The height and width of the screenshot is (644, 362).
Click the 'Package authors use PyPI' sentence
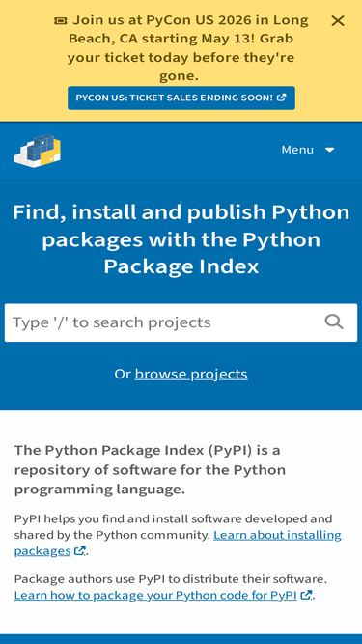[170, 579]
